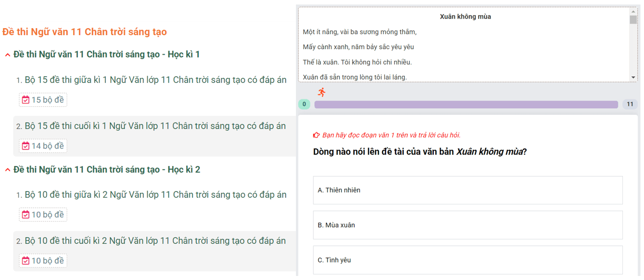644x280 pixels.
Task: Click calendar icon for cuối kì 2 badge
Action: (26, 261)
